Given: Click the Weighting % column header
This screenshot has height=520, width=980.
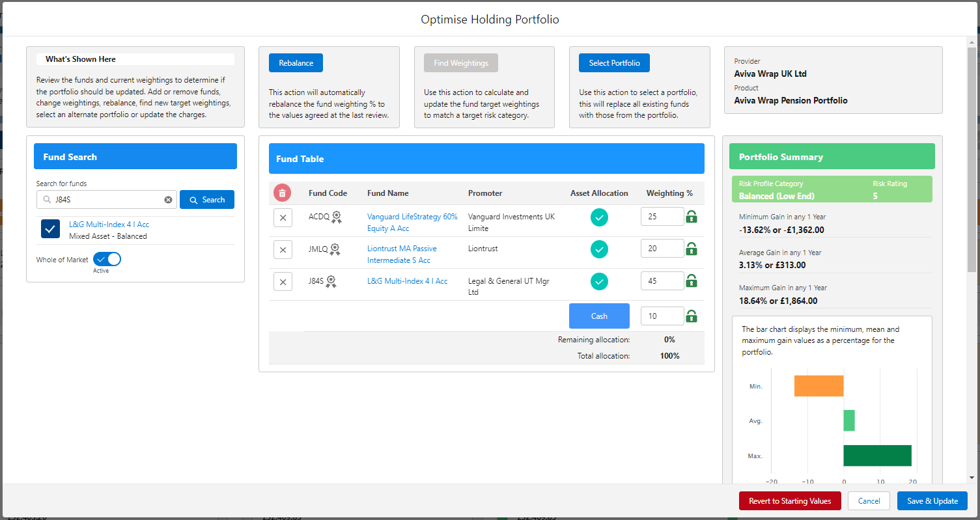Looking at the screenshot, I should coord(669,193).
